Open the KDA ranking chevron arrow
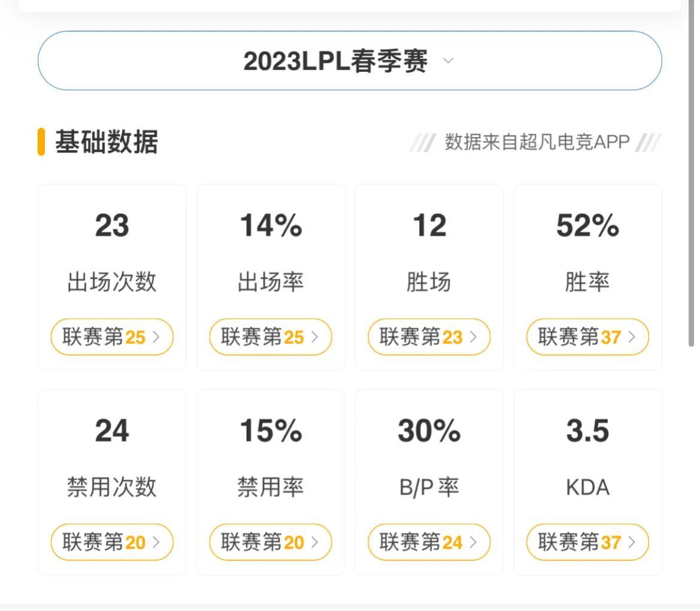Image resolution: width=700 pixels, height=611 pixels. (x=631, y=542)
